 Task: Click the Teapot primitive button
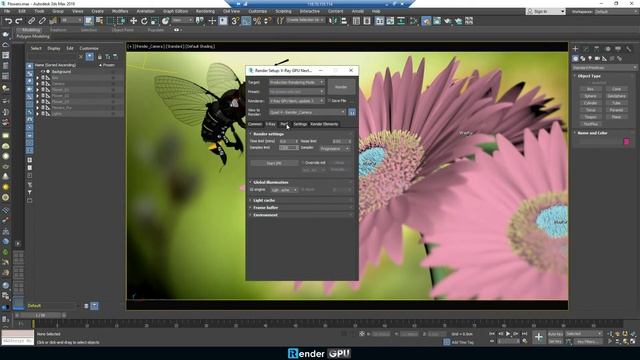tap(590, 117)
